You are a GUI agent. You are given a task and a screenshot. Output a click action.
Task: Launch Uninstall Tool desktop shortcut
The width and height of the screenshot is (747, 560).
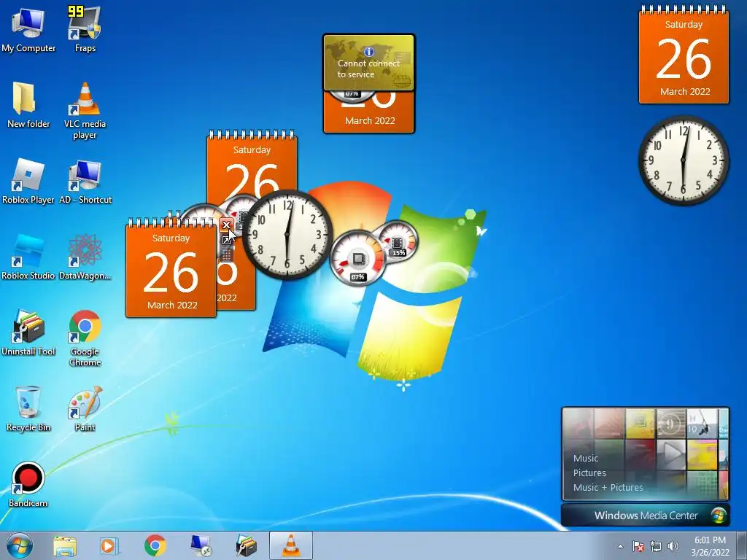[x=28, y=332]
